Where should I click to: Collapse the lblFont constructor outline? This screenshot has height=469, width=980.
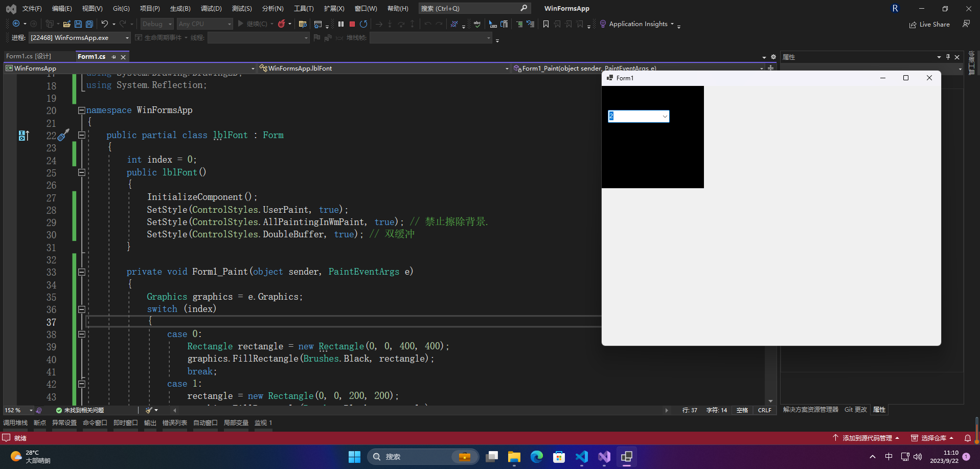click(x=81, y=172)
